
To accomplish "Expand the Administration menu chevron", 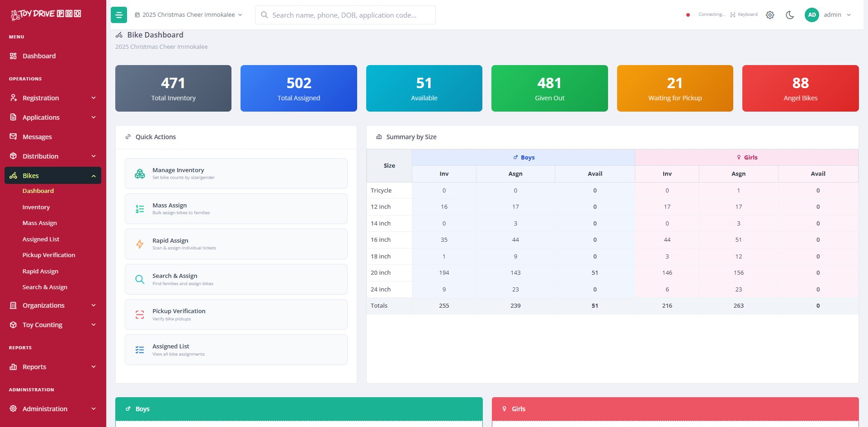I will tap(94, 409).
